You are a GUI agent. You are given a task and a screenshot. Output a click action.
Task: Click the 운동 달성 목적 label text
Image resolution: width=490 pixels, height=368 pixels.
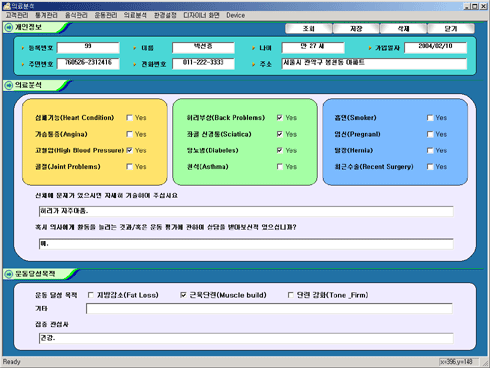[x=56, y=295]
